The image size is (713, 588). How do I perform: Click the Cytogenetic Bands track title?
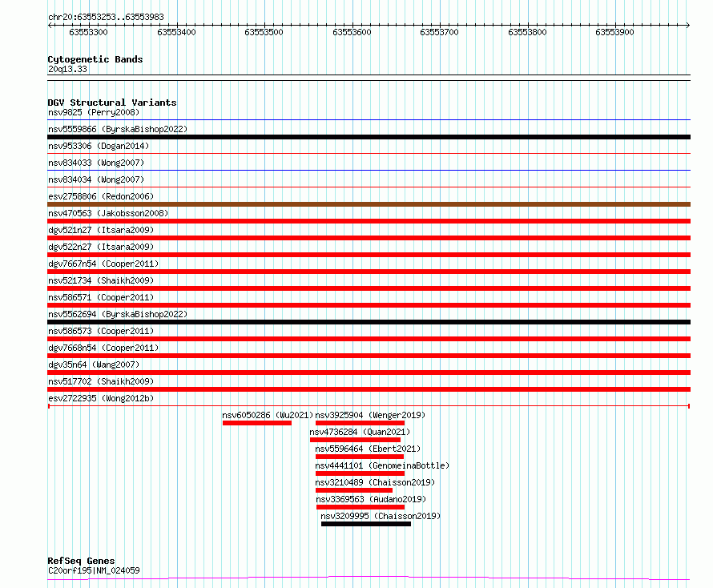(95, 59)
